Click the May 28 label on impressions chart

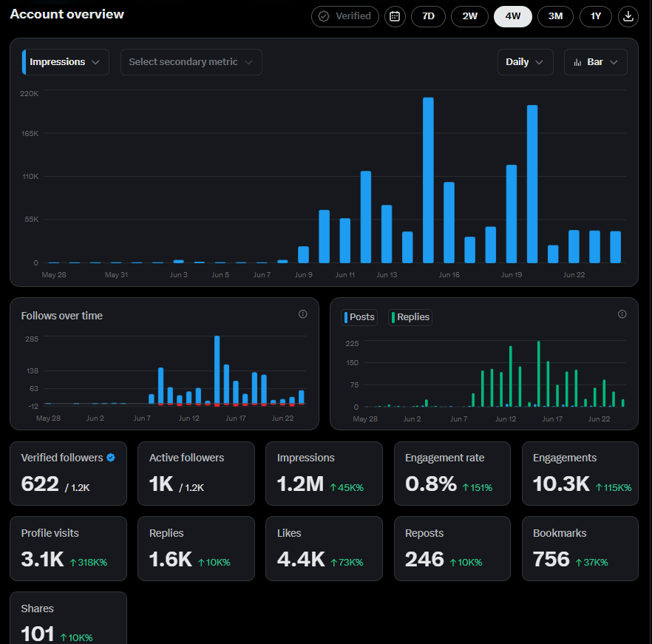(x=54, y=275)
